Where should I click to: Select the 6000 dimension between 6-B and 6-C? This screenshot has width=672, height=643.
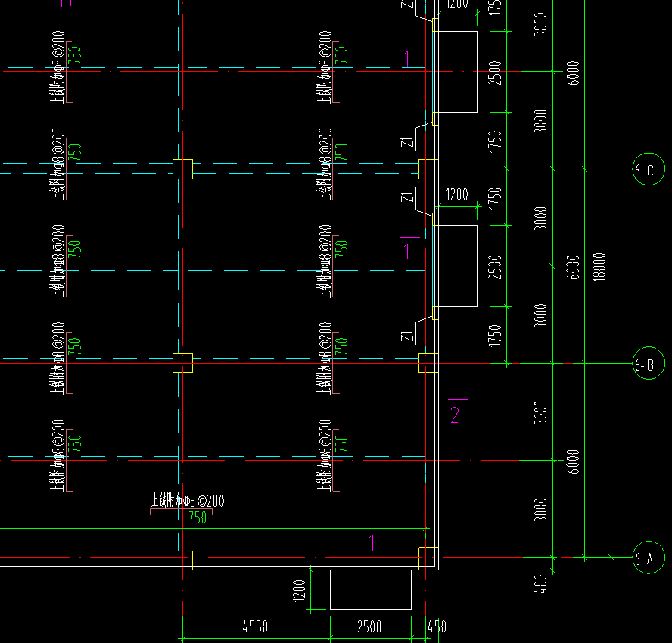[x=573, y=267]
